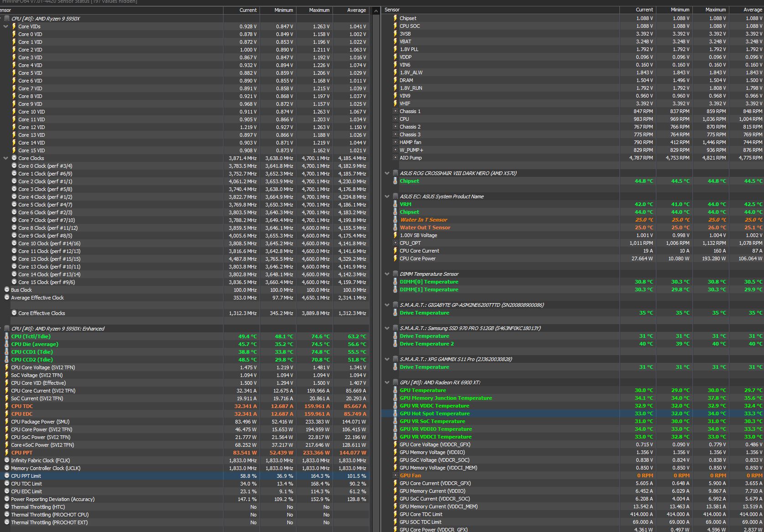This screenshot has height=532, width=764.
Task: Collapse the S.M.A.R.T. XPG GAMMIX S11 Pro section
Action: [x=387, y=359]
